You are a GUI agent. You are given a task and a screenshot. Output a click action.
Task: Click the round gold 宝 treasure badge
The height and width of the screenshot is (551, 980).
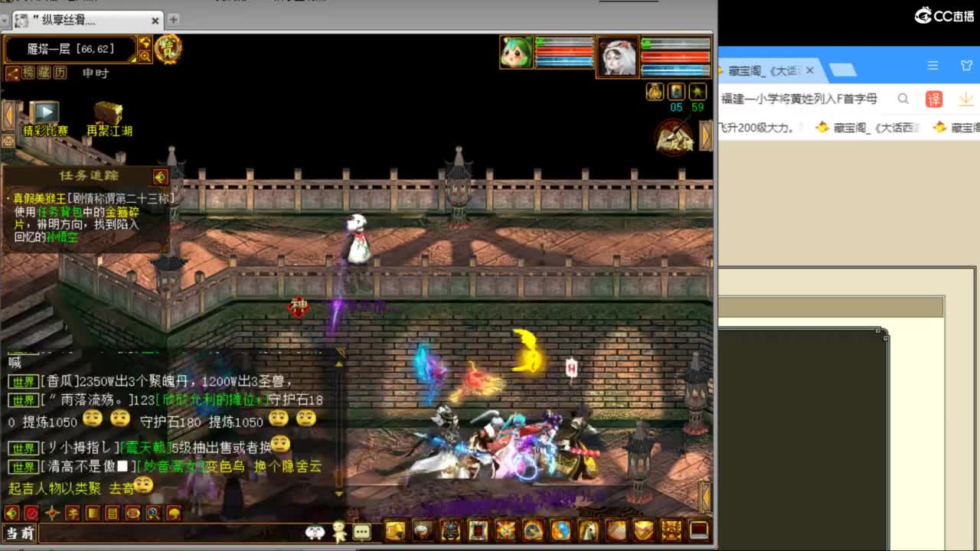pyautogui.click(x=168, y=48)
